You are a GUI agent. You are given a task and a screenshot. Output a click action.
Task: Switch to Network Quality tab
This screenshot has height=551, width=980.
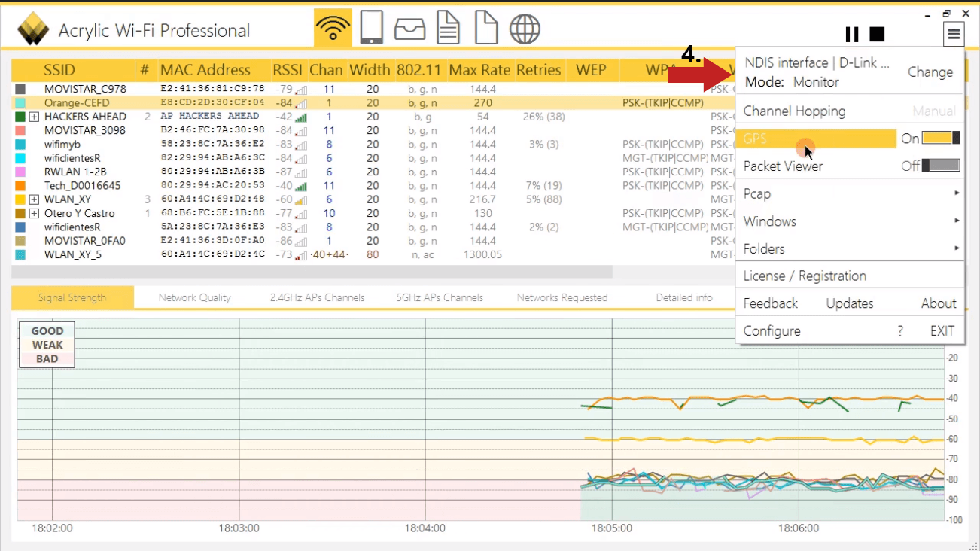tap(194, 297)
